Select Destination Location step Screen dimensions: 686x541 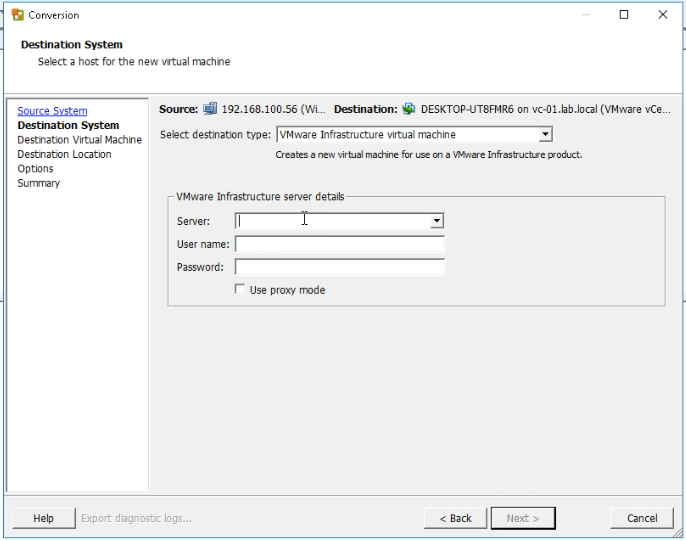coord(64,154)
